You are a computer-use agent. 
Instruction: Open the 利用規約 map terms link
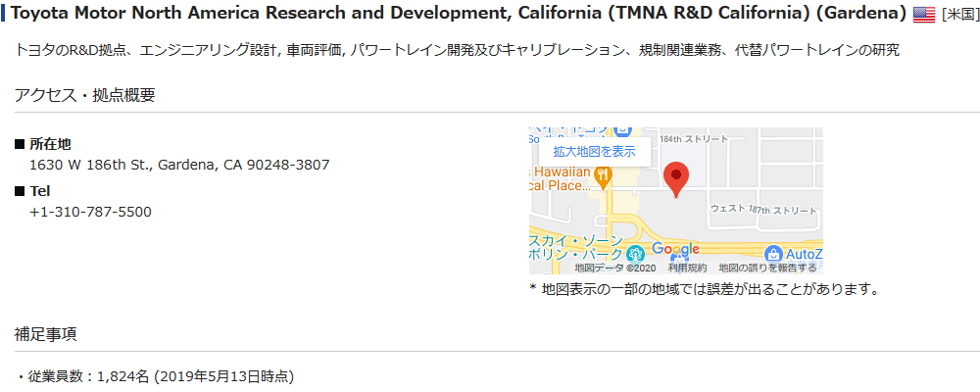coord(687,269)
